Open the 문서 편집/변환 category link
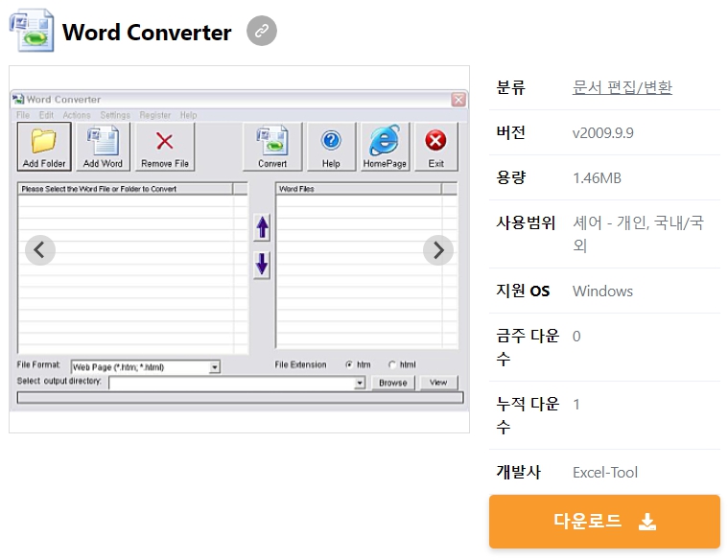Screen dimensions: 728x560 tap(622, 87)
